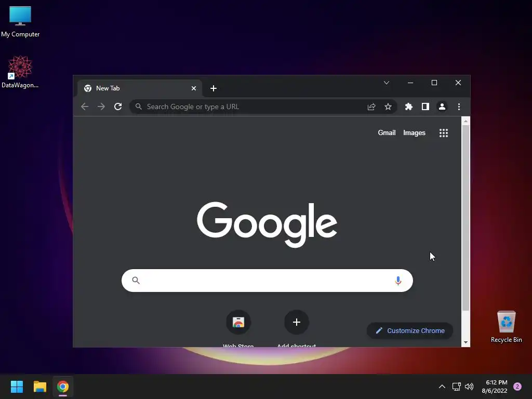Open File Explorer from taskbar
532x399 pixels.
click(39, 387)
